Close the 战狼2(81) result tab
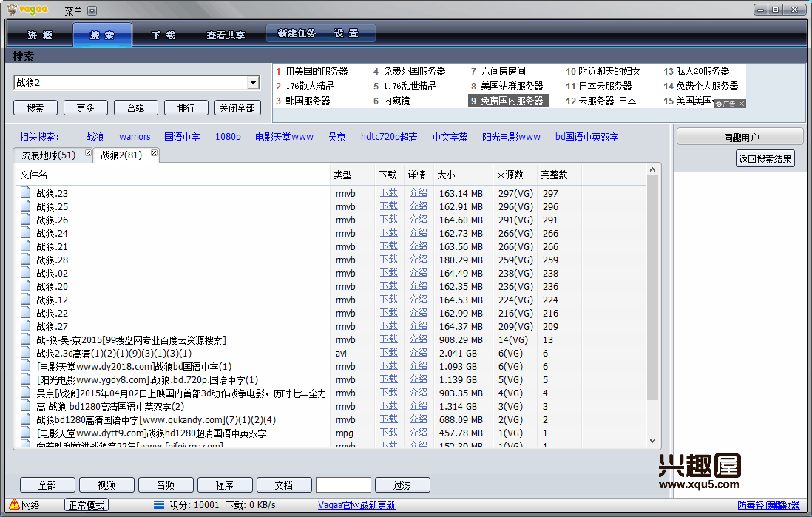Image resolution: width=812 pixels, height=517 pixels. pos(154,153)
